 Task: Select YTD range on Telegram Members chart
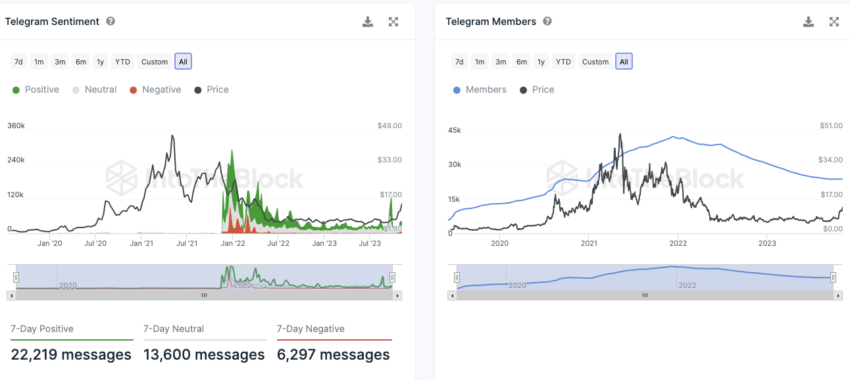(x=563, y=62)
